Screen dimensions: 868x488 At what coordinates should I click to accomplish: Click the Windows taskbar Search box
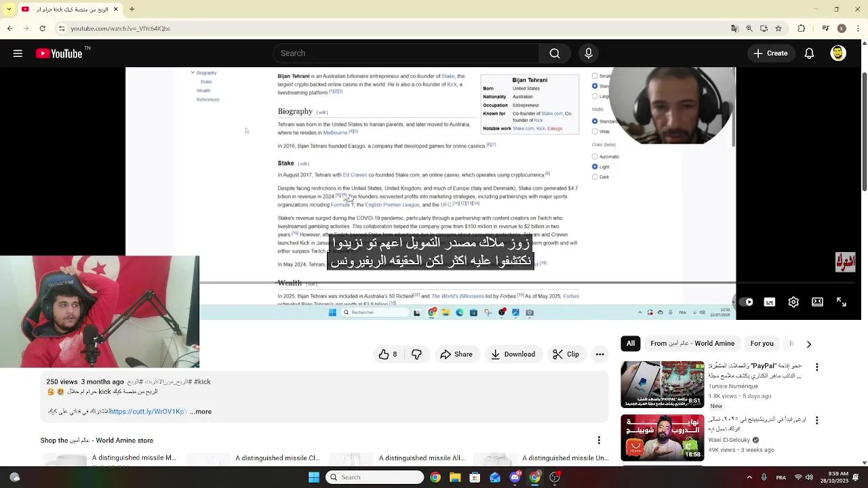(374, 477)
